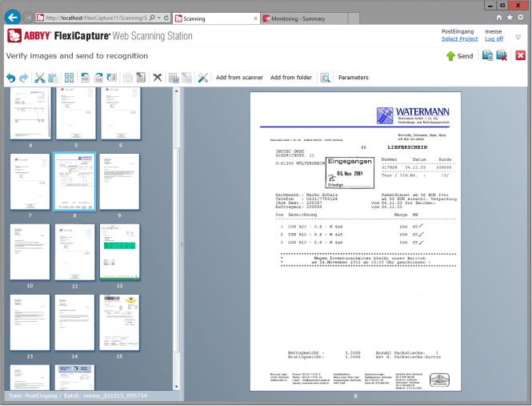This screenshot has height=406, width=532.
Task: Click the document with paperclip icon
Action: click(x=141, y=78)
